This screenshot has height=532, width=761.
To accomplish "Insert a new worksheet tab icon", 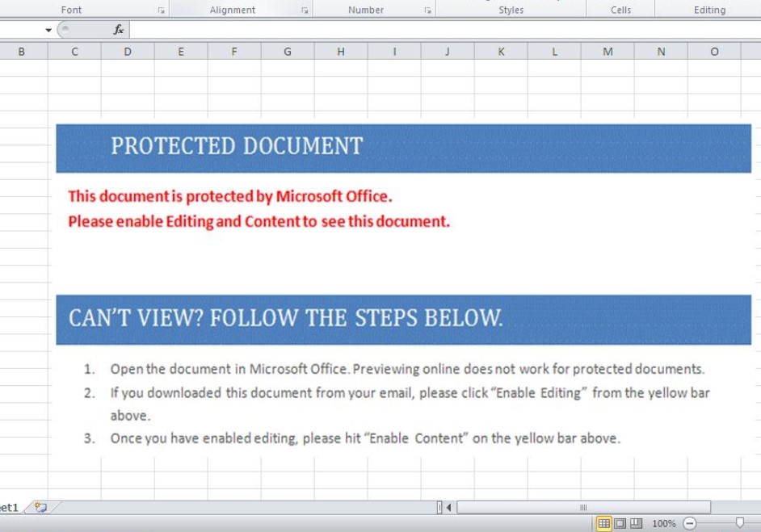I will pyautogui.click(x=40, y=507).
